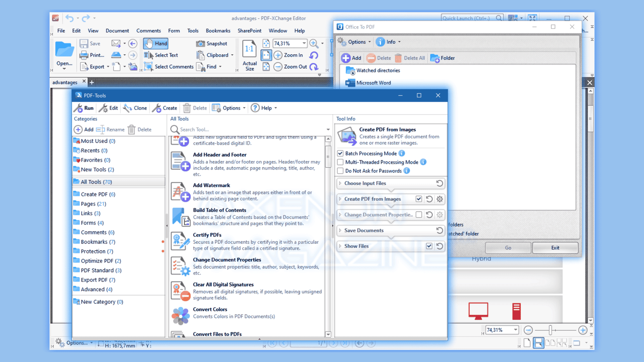Expand the Create PDF from Images step

340,199
